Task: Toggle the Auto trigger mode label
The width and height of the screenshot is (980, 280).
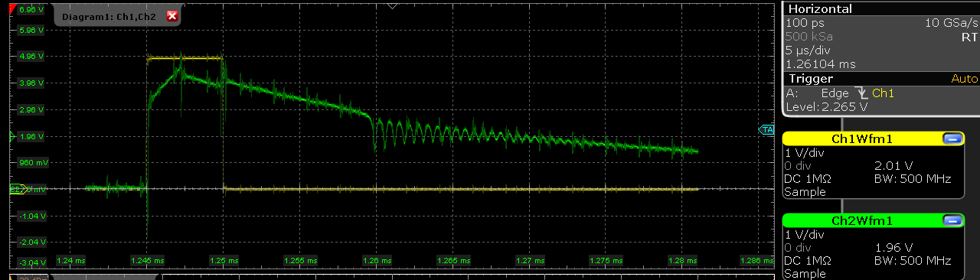Action: tap(964, 79)
